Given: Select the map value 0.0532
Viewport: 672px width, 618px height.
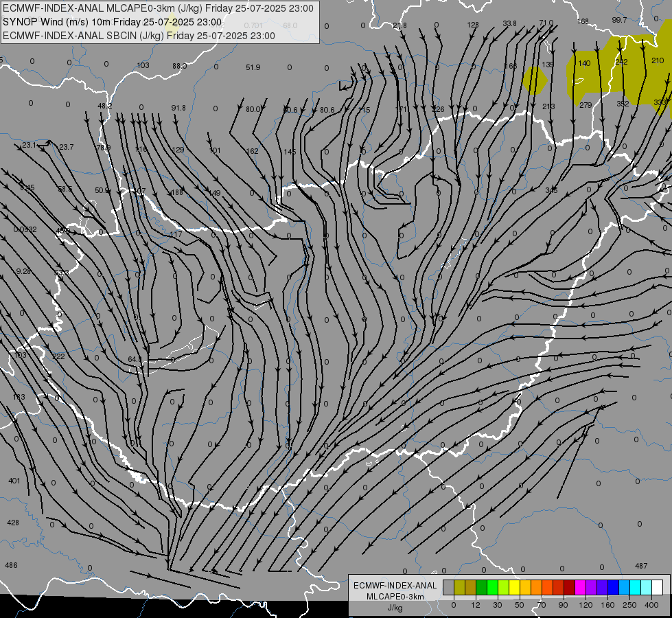Looking at the screenshot, I should tap(25, 229).
